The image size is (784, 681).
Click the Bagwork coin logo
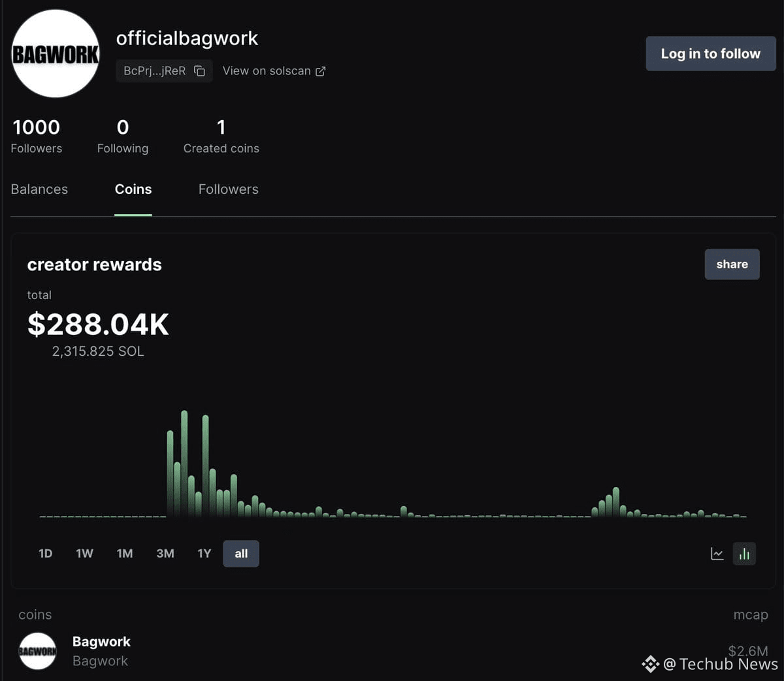coord(38,651)
